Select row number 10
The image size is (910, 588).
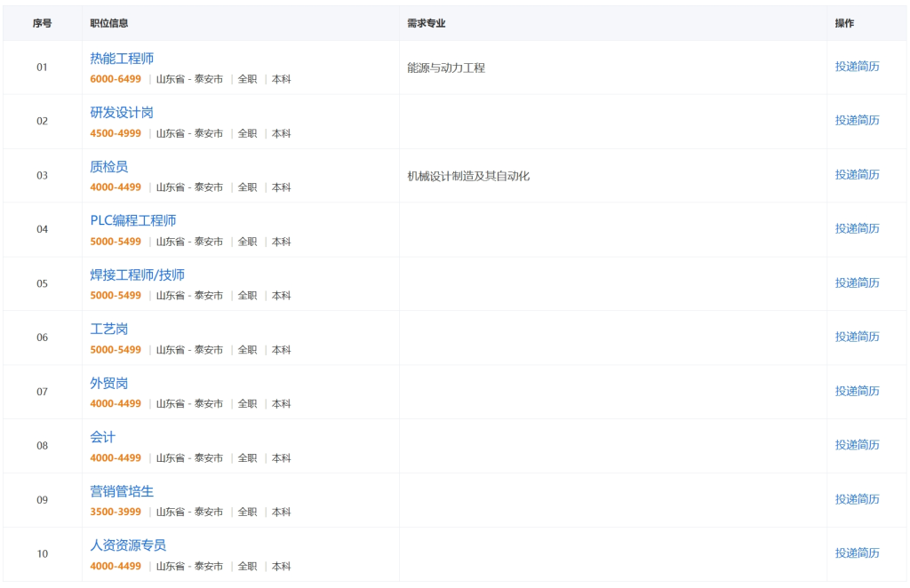point(43,553)
